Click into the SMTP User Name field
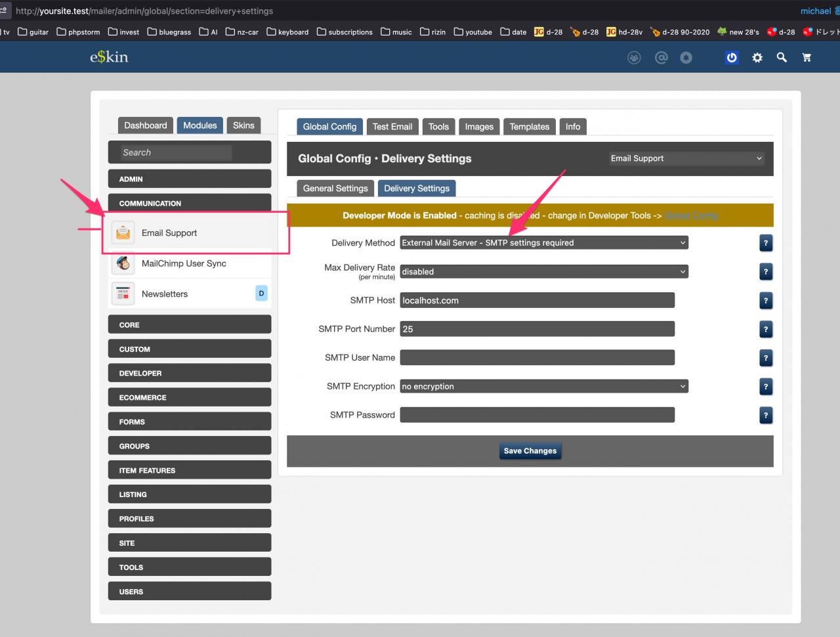The width and height of the screenshot is (840, 637). 537,358
